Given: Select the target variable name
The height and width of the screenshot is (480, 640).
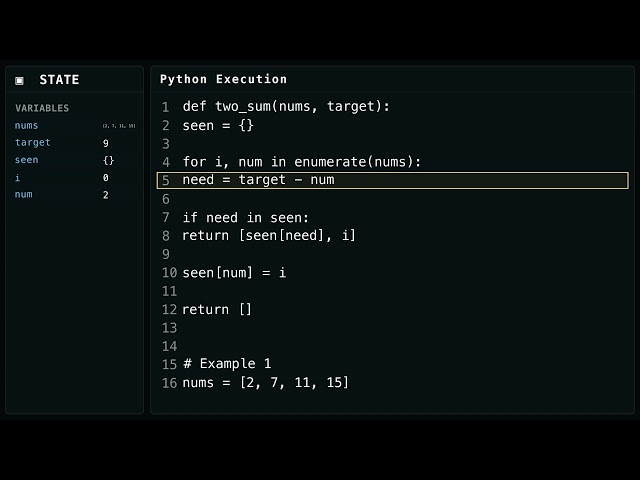Looking at the screenshot, I should tap(33, 142).
